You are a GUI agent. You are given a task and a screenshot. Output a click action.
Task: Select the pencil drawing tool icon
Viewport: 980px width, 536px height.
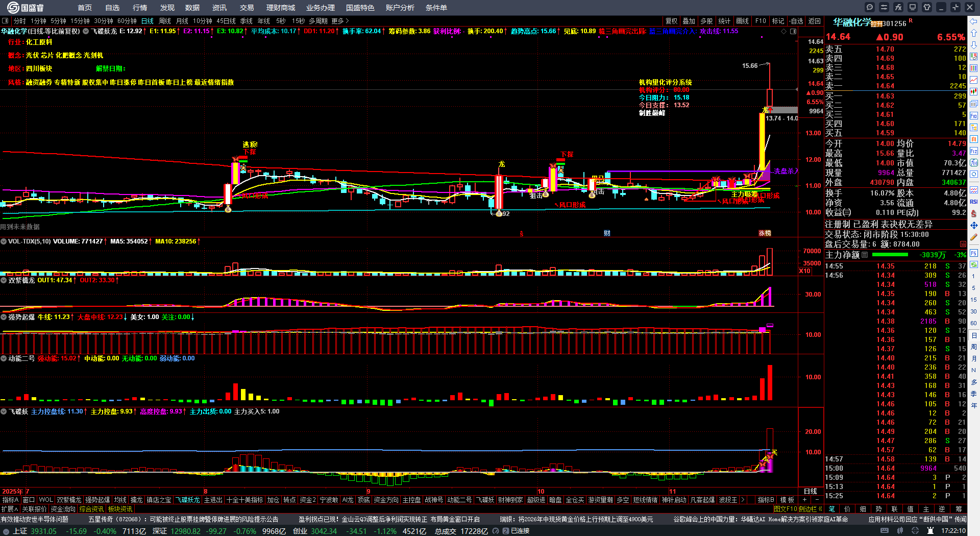click(974, 237)
